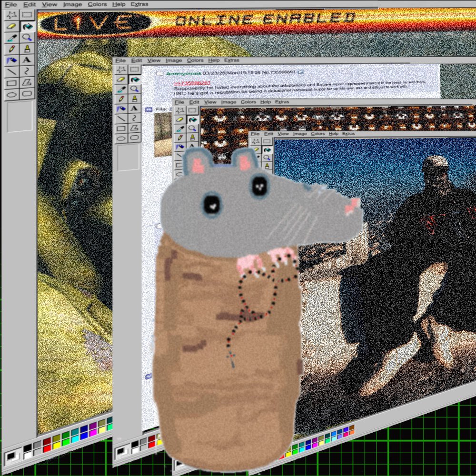Click tool options box below outermost window tools
The height and width of the screenshot is (476, 476).
(20, 116)
